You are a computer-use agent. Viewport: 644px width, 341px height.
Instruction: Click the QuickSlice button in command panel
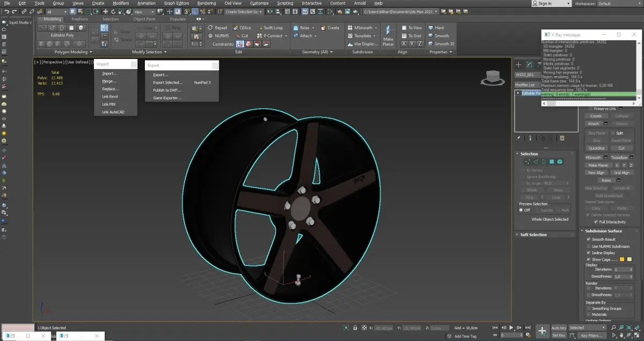pos(596,148)
